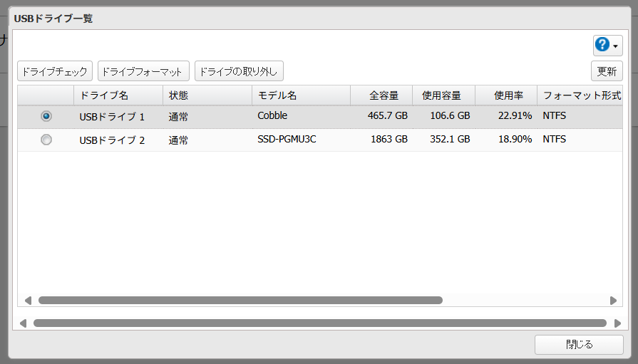
Task: Sort by the フォーマット形式 column header
Action: point(580,95)
